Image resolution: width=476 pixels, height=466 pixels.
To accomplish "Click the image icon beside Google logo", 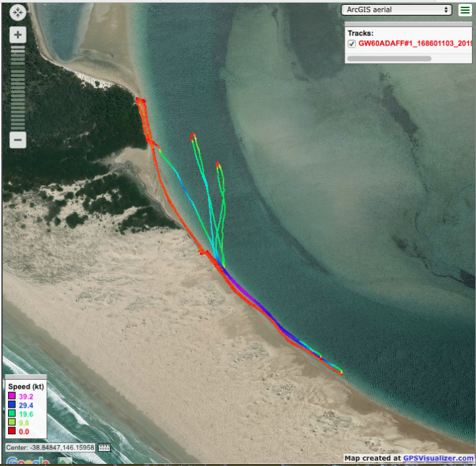I will tap(65, 461).
